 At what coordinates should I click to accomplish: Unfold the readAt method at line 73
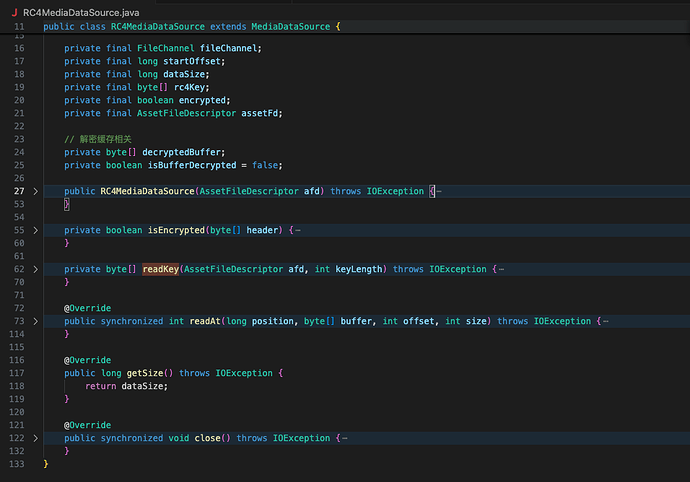(x=36, y=321)
